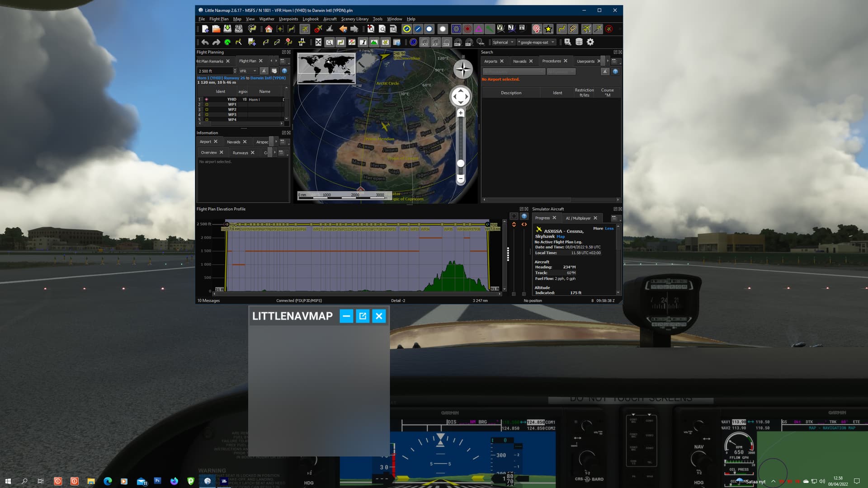Click the Darwin Intl (YPDN) link

click(x=268, y=78)
